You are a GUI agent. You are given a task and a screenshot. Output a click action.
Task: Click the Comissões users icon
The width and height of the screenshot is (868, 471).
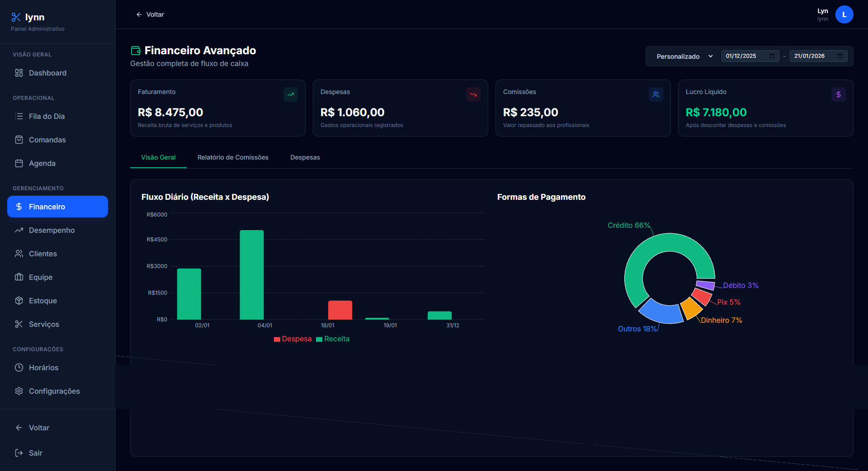(x=656, y=94)
